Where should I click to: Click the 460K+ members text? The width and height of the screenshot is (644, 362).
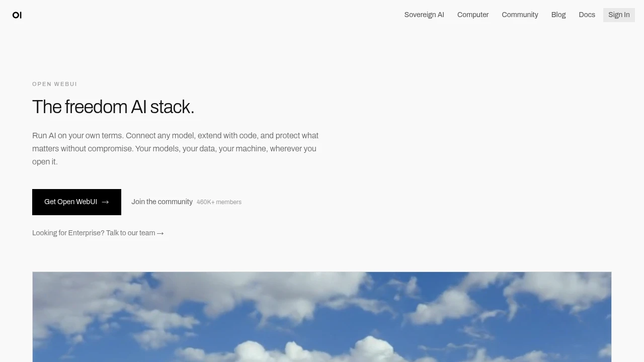point(219,202)
